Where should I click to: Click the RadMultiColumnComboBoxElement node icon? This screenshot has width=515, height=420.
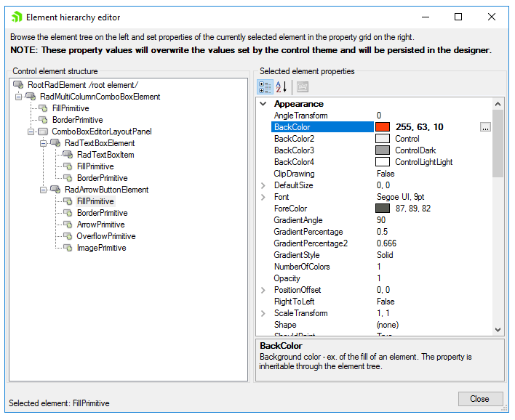pos(31,97)
